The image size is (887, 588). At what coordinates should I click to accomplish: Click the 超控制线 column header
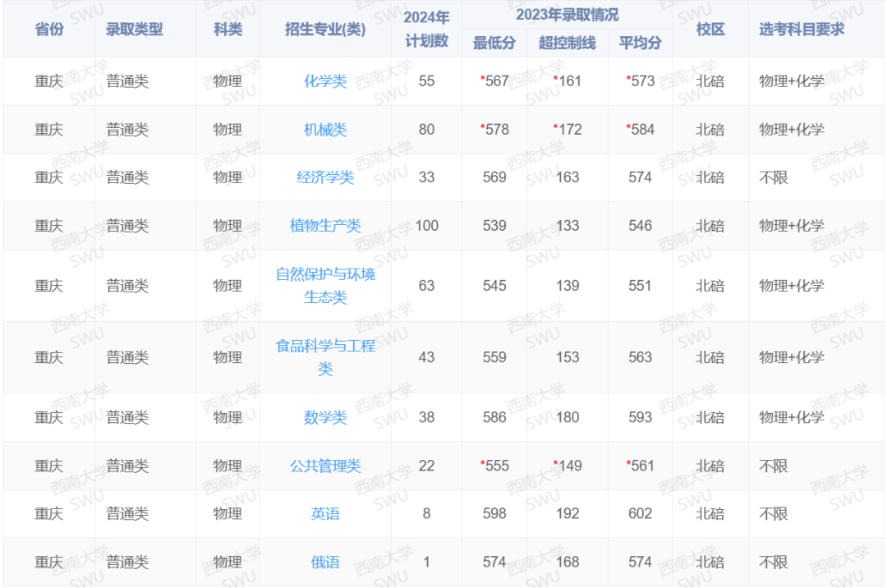[x=567, y=43]
